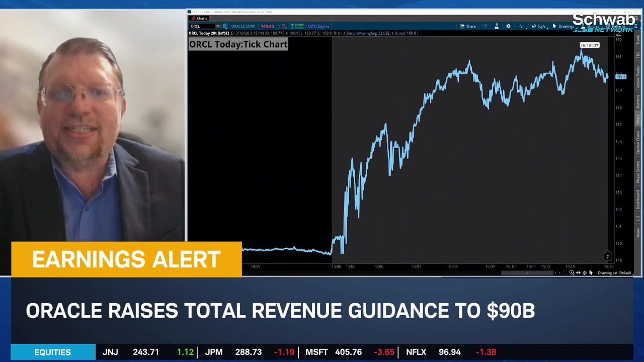Click the '7' bubble at chart corner
Screen dimensions: 644x362
pyautogui.click(x=607, y=256)
